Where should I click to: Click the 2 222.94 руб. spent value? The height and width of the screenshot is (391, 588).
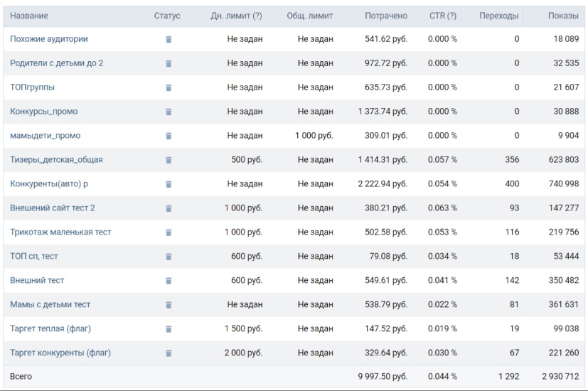pyautogui.click(x=383, y=183)
